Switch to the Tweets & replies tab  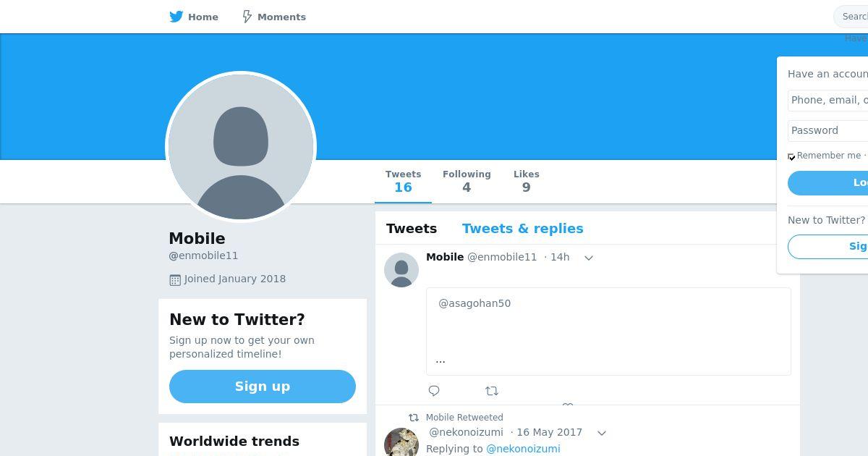coord(523,229)
